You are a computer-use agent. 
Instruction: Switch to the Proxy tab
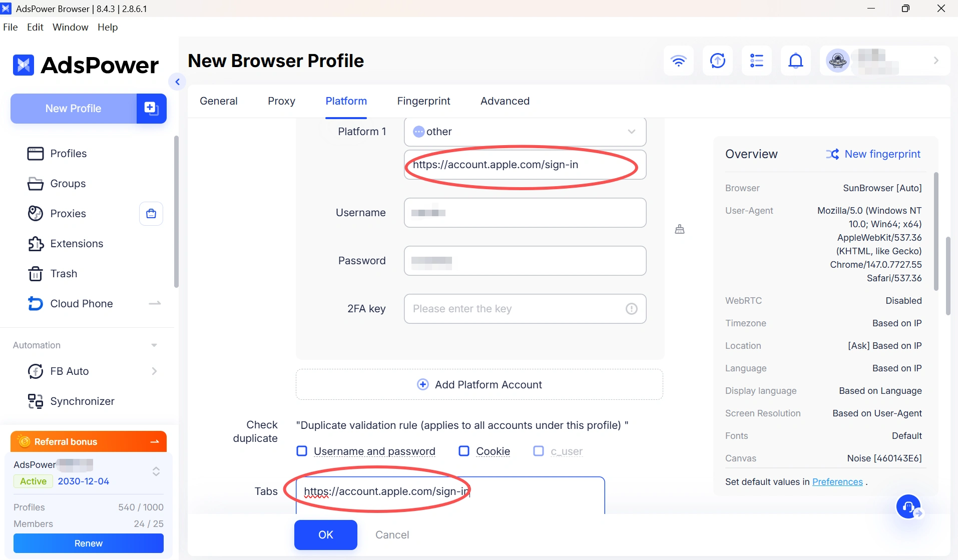pos(281,101)
